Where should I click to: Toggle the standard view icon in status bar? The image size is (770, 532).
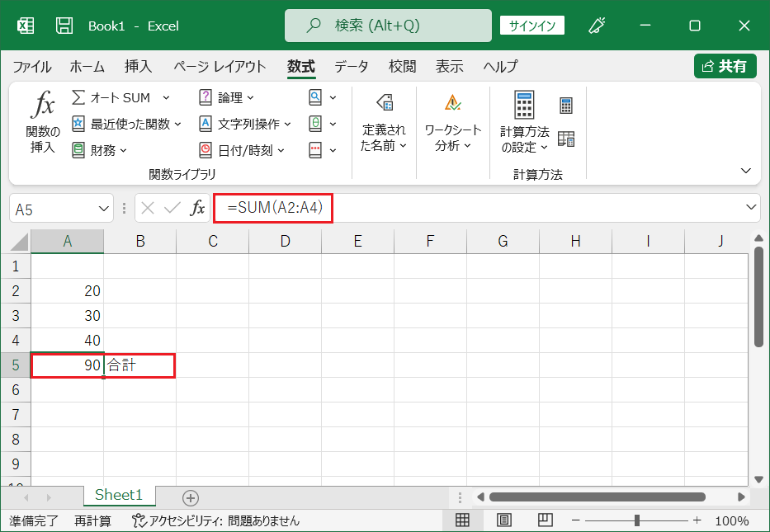point(462,520)
